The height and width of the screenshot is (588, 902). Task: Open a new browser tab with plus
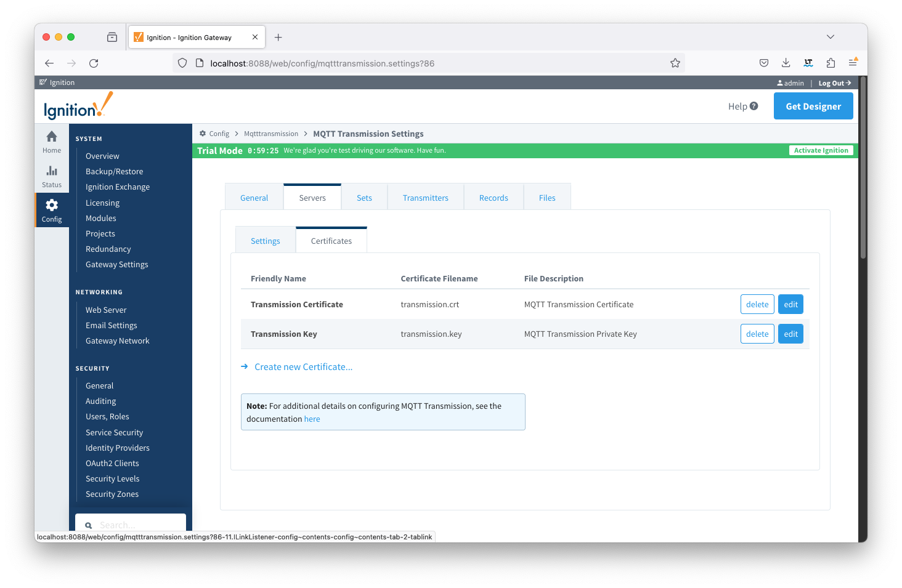point(278,38)
